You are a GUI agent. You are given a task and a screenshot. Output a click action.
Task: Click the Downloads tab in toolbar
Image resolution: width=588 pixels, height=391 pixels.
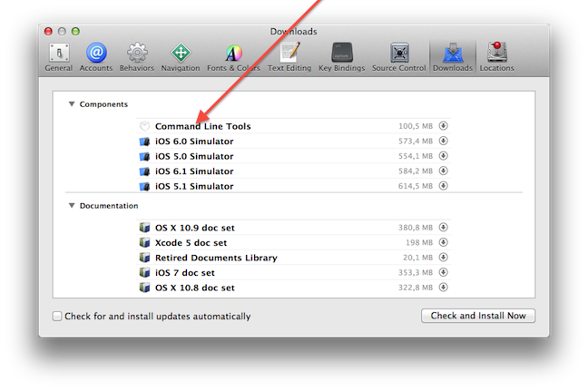452,55
